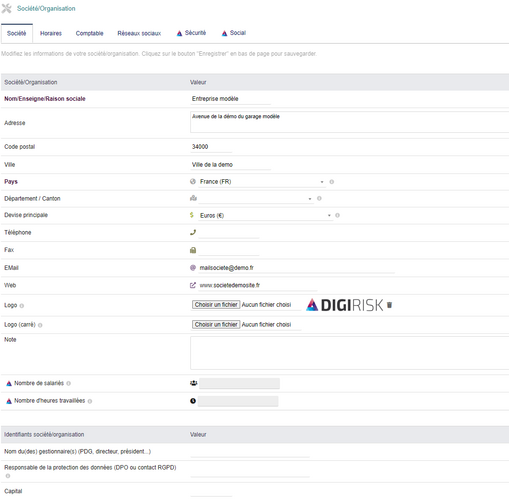
Task: Click Choisir un fichier button for Logo (carré)
Action: click(216, 325)
